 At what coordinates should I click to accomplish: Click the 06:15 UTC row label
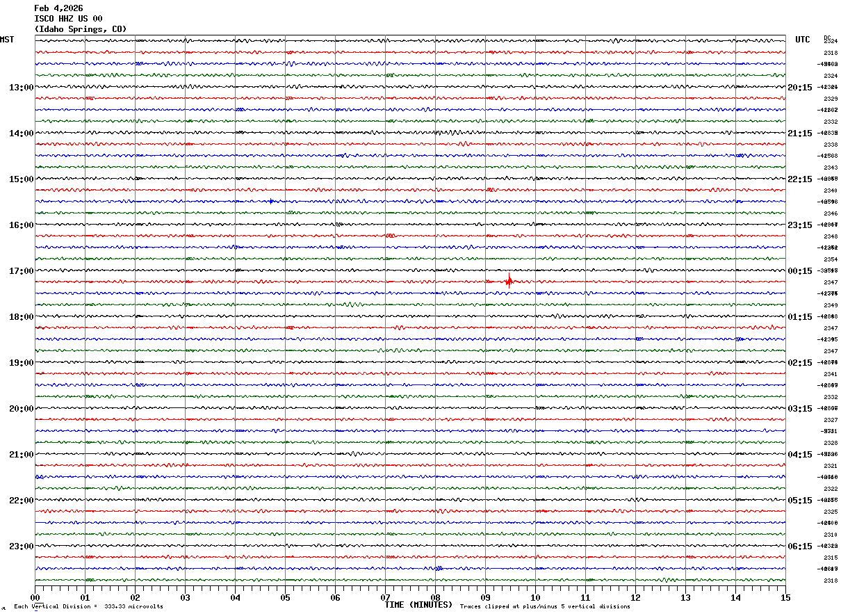pos(800,546)
